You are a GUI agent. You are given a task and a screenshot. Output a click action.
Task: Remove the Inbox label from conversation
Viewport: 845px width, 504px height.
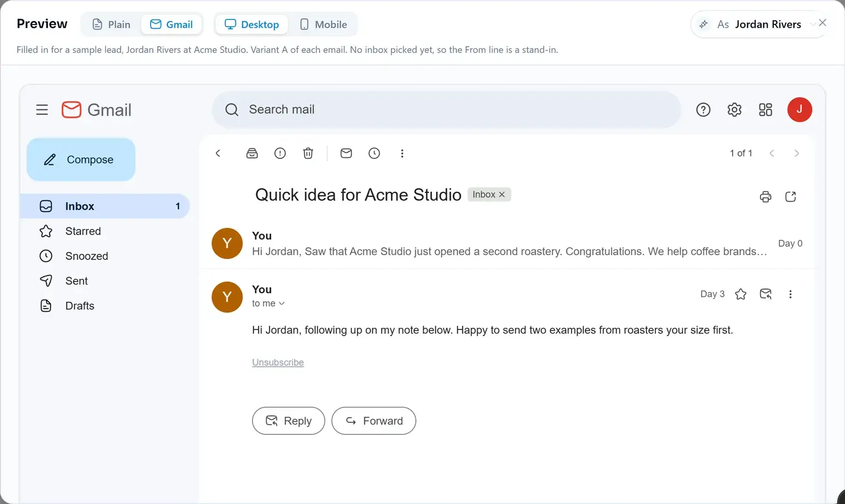click(502, 194)
